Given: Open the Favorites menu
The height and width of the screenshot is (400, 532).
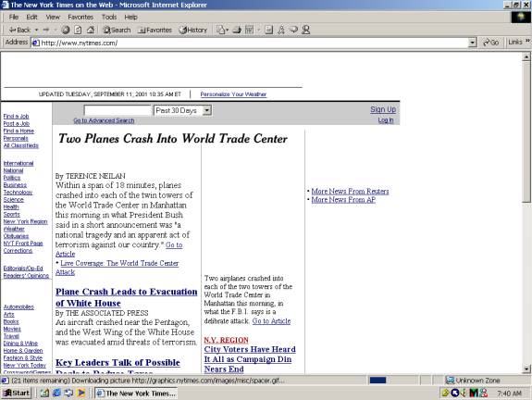Looking at the screenshot, I should pyautogui.click(x=80, y=17).
